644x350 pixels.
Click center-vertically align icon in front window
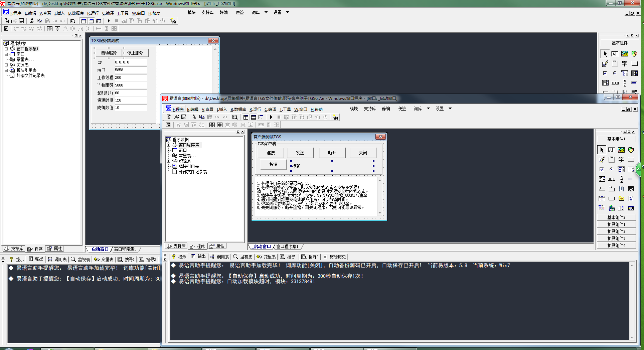220,125
